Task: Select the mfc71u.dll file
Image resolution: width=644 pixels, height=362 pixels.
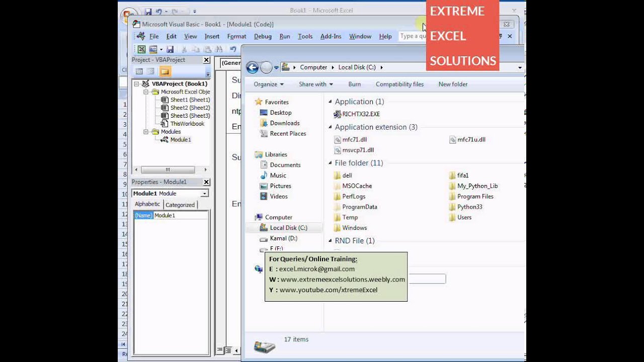Action: (467, 140)
